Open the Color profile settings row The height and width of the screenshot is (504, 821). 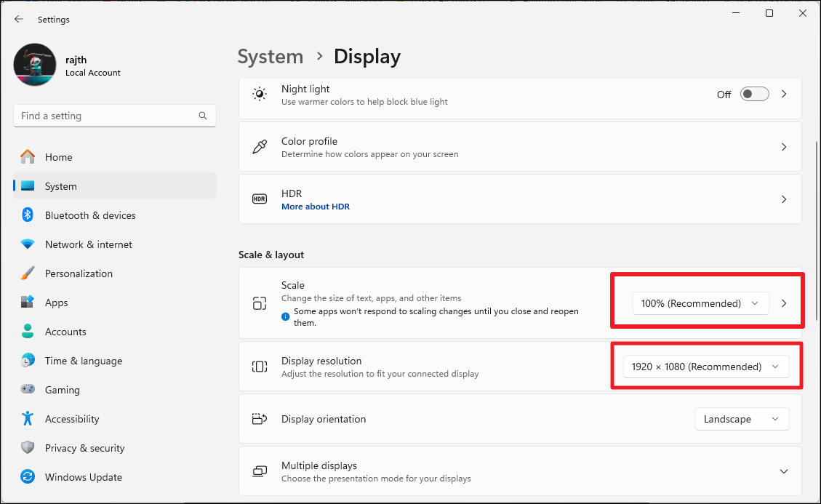(520, 147)
